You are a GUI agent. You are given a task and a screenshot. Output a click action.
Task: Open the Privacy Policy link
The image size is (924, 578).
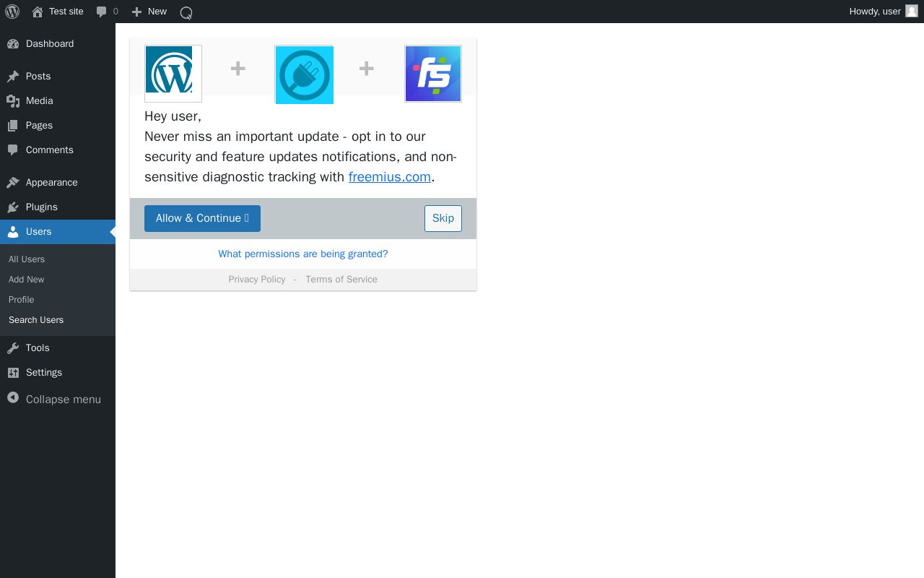point(257,280)
